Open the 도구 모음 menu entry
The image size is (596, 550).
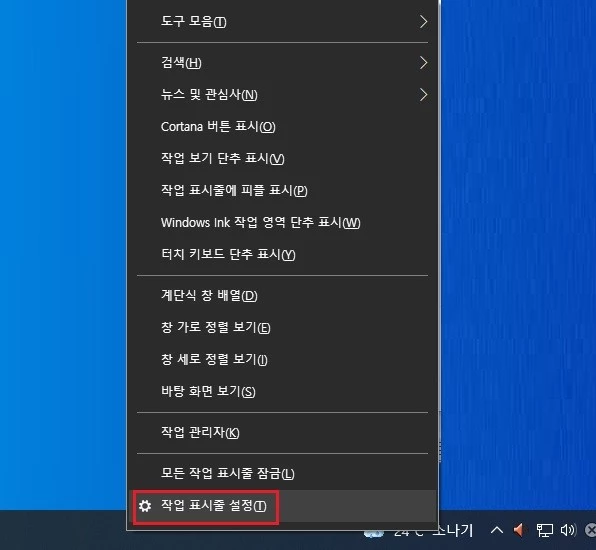pyautogui.click(x=282, y=22)
